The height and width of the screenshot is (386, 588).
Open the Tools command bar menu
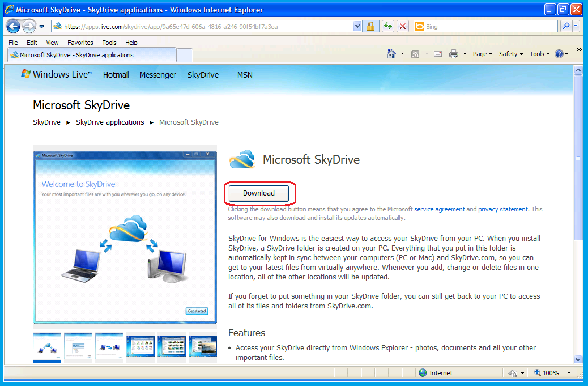tap(540, 54)
